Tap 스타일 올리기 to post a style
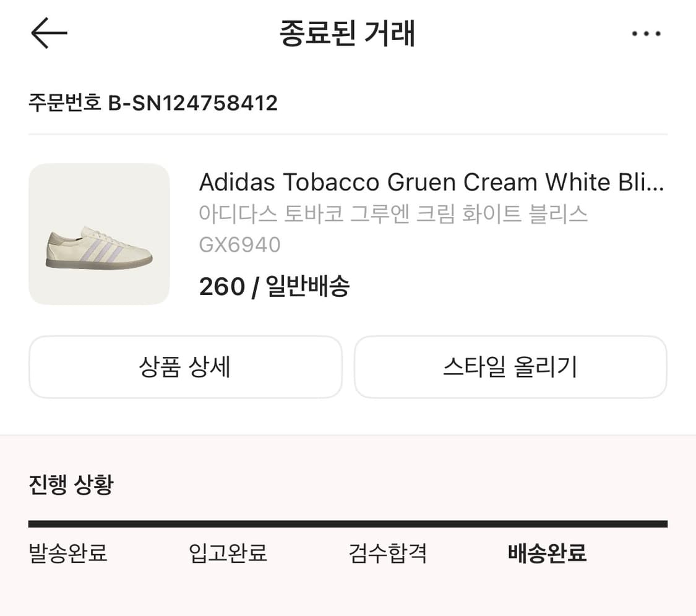Image resolution: width=696 pixels, height=616 pixels. click(510, 367)
